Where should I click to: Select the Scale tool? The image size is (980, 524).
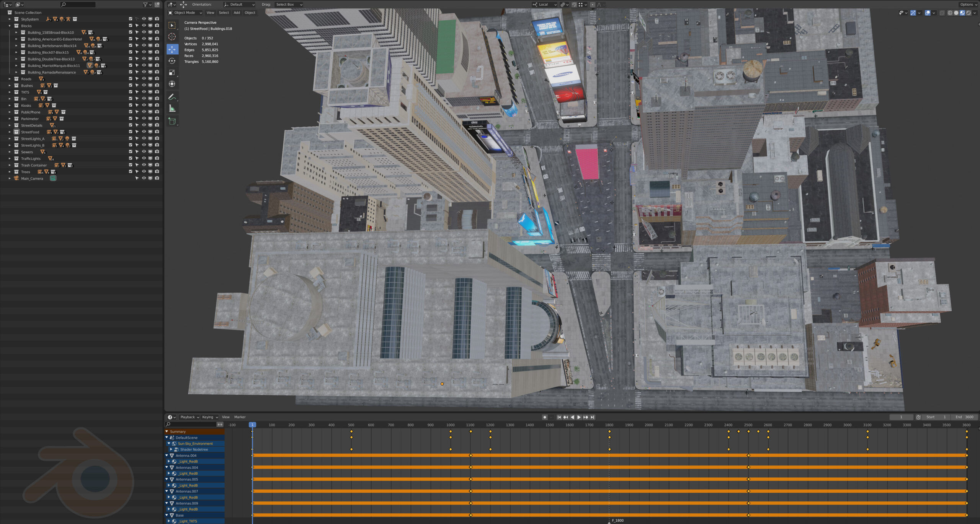point(172,72)
